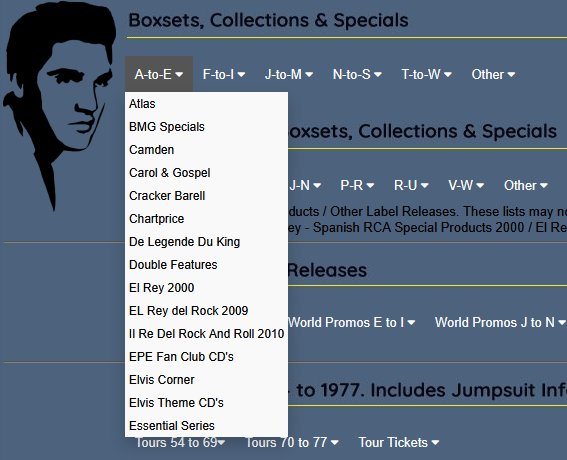
Task: Open the J-to-M dropdown
Action: [x=289, y=74]
